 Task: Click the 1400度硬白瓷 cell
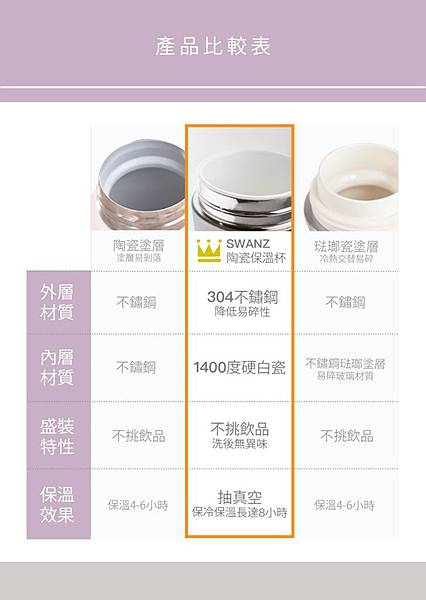pos(239,367)
